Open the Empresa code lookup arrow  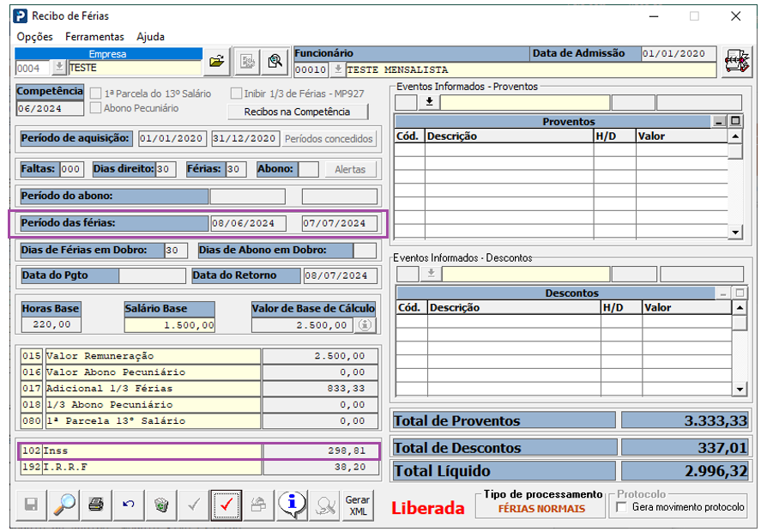[x=58, y=68]
